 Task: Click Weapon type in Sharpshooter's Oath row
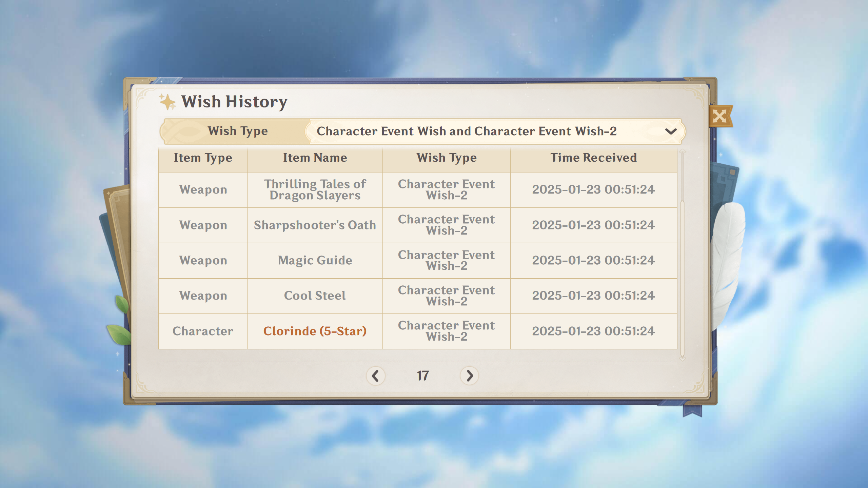(203, 225)
